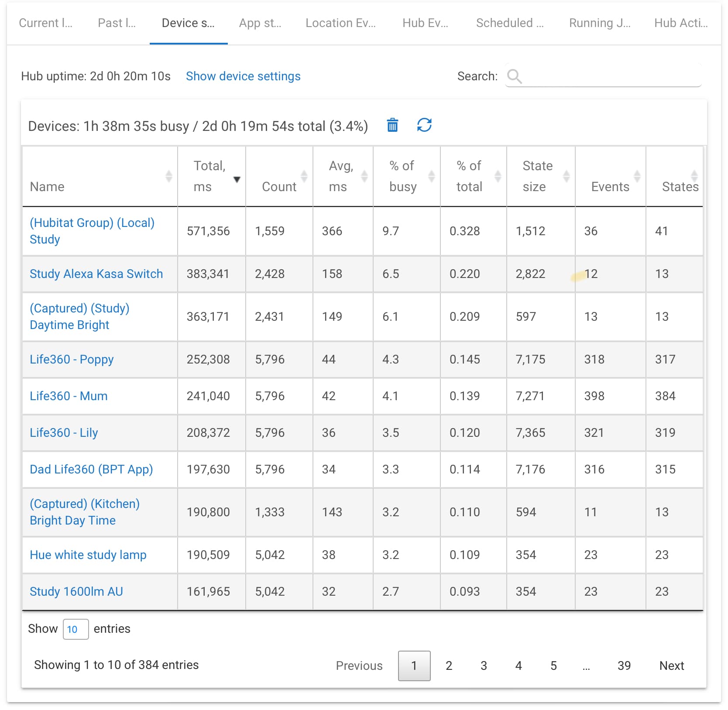This screenshot has width=728, height=710.
Task: Click events value 398
Action: pyautogui.click(x=594, y=396)
